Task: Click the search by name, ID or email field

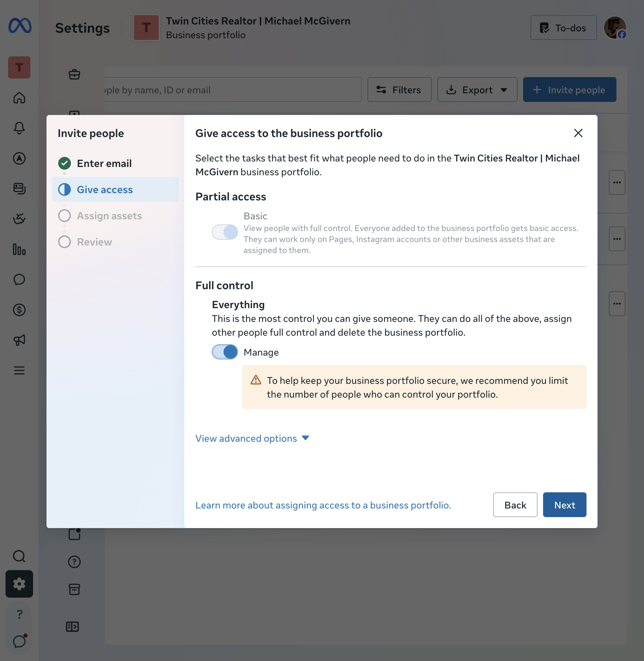Action: [x=233, y=90]
